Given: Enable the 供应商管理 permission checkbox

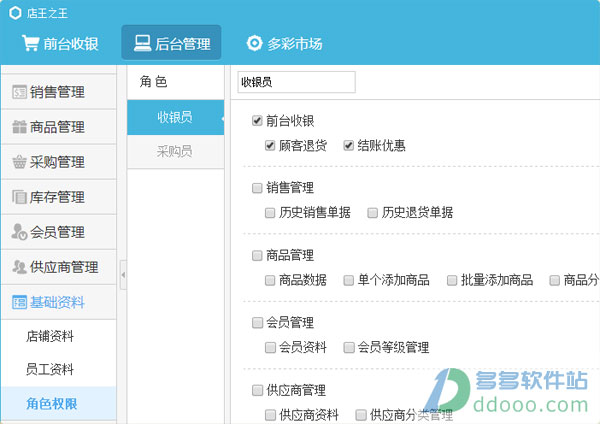Looking at the screenshot, I should [257, 390].
